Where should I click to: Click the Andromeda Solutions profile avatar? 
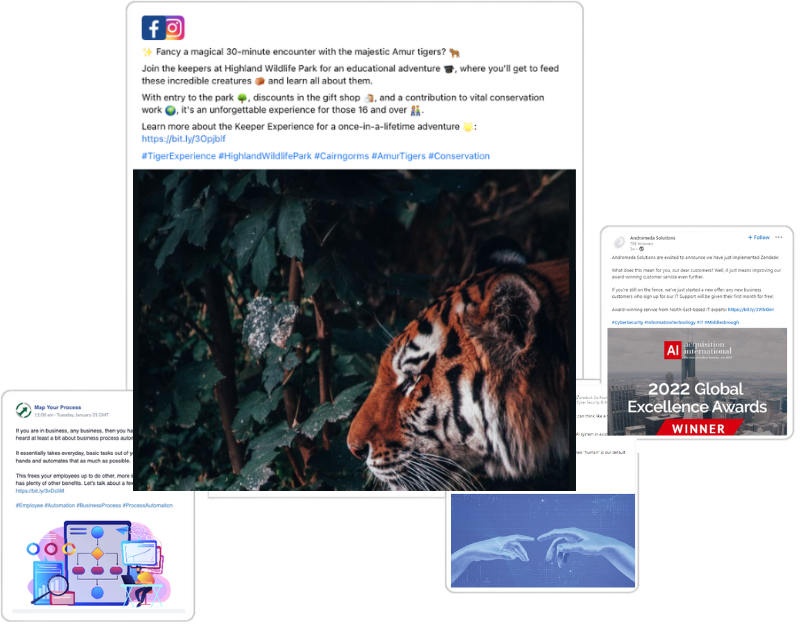click(x=619, y=241)
